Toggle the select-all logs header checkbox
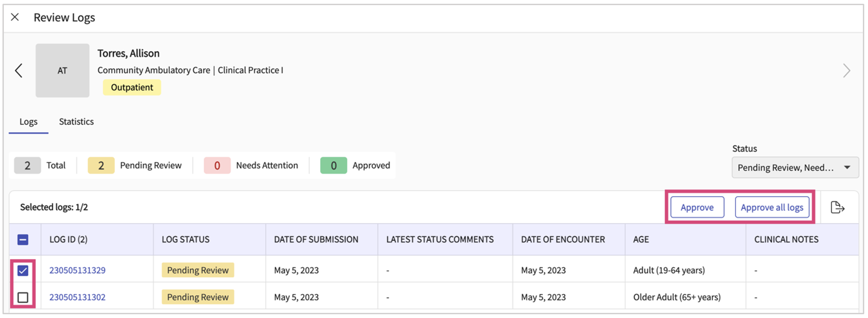 [23, 239]
